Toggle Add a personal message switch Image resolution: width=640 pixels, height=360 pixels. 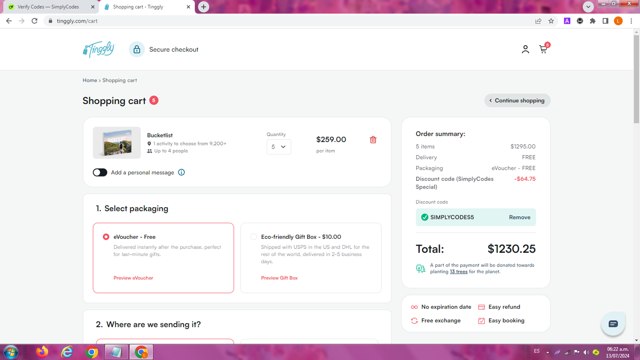tap(100, 172)
